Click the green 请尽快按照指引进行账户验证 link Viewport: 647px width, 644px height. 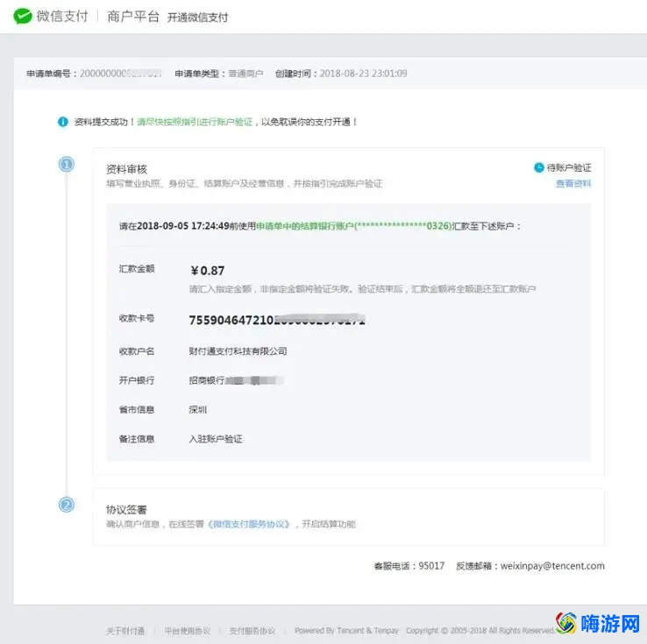195,122
